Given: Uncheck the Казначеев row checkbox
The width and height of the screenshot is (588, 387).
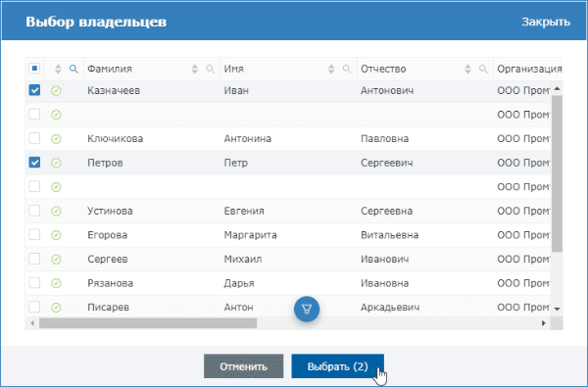Looking at the screenshot, I should (34, 90).
